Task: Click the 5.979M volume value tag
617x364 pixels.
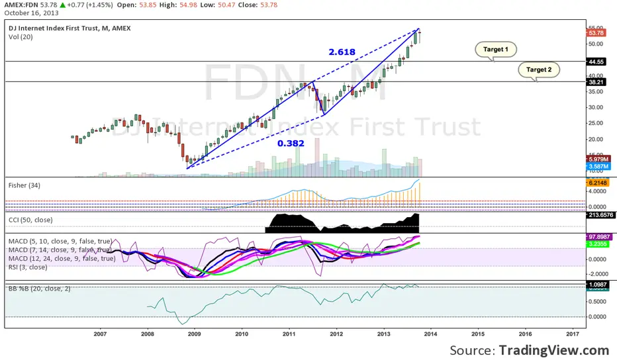Action: coord(598,159)
